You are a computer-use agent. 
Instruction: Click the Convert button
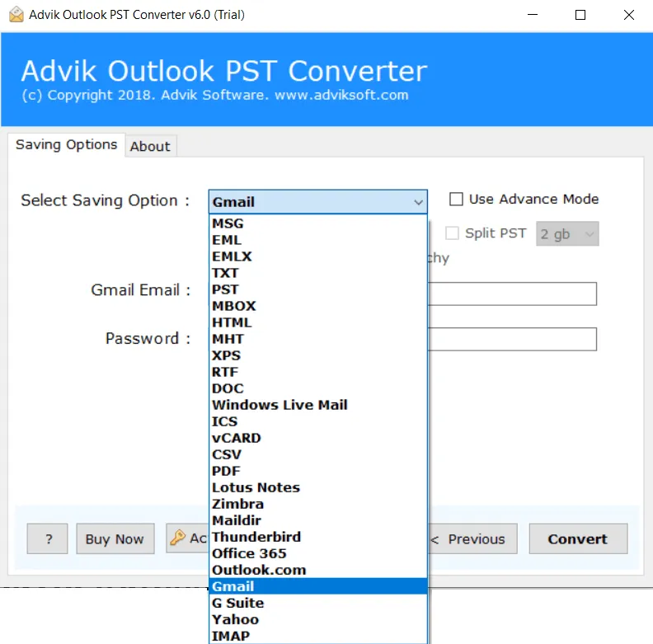[x=578, y=539]
